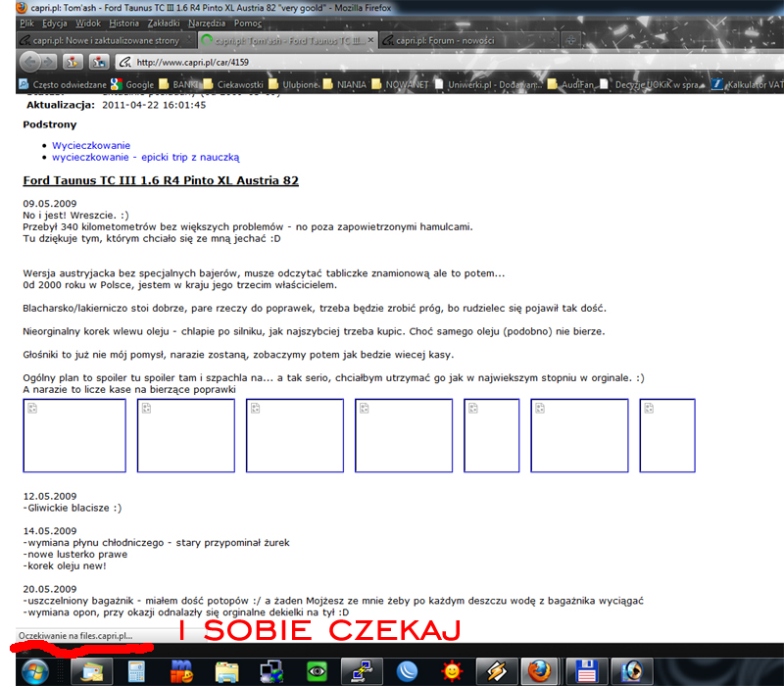Image resolution: width=784 pixels, height=686 pixels.
Task: Click the Firefox back arrow button
Action: click(29, 62)
